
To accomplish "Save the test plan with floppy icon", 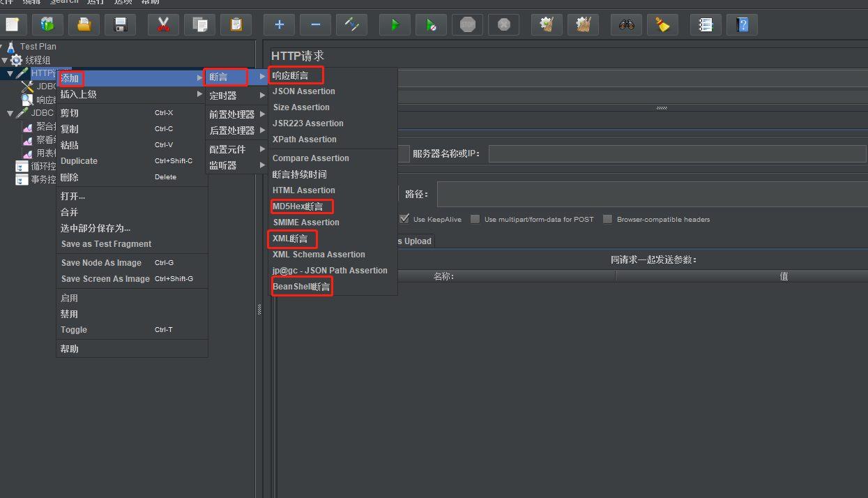I will [x=120, y=24].
